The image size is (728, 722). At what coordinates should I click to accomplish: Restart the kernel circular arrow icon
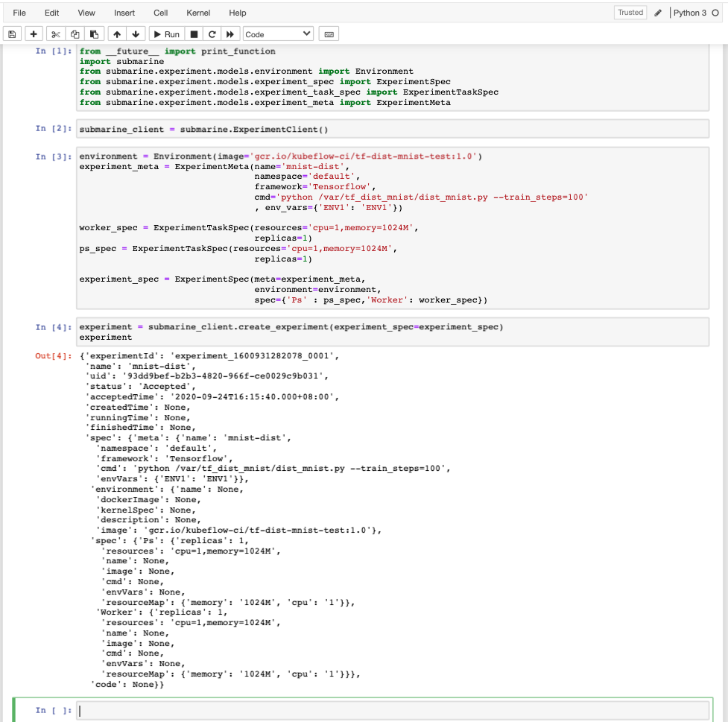pyautogui.click(x=212, y=34)
